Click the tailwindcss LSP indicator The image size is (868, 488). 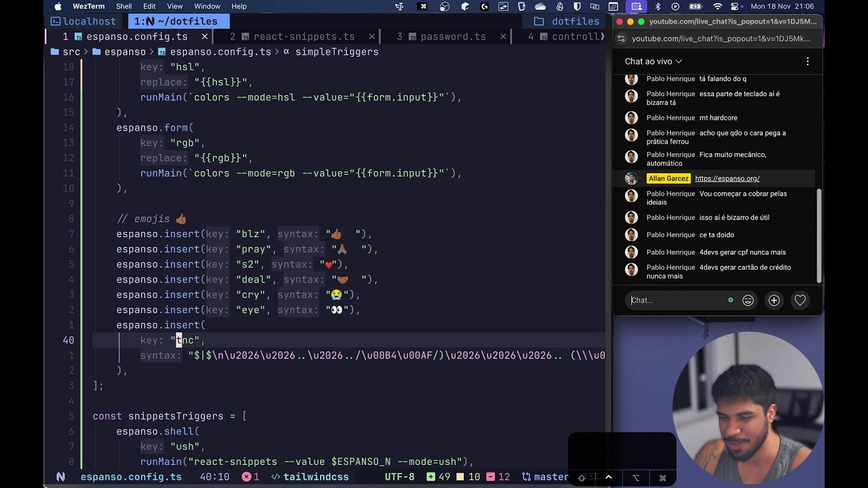(x=311, y=477)
